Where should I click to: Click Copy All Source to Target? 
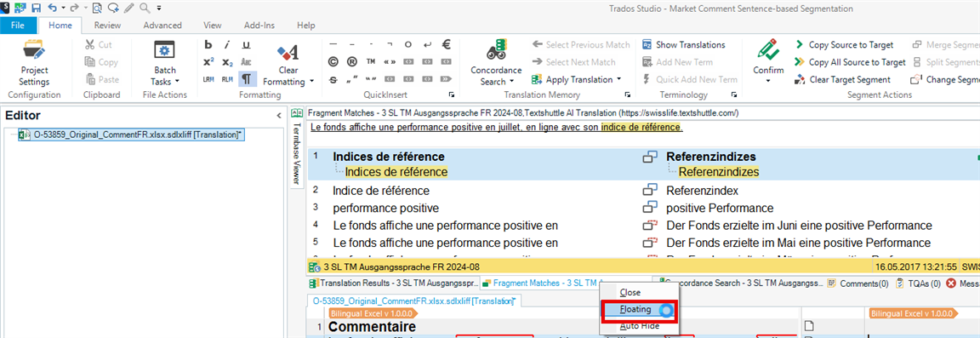[850, 62]
